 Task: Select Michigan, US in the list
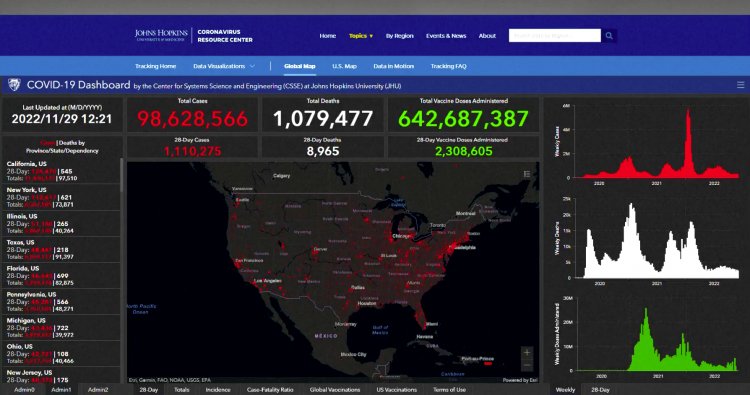click(61, 328)
